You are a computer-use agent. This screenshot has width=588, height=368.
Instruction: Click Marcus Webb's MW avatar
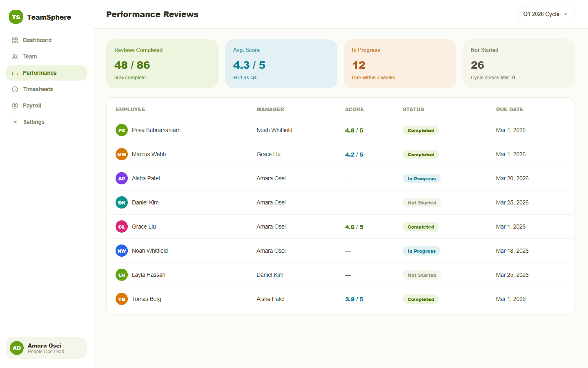pyautogui.click(x=122, y=154)
